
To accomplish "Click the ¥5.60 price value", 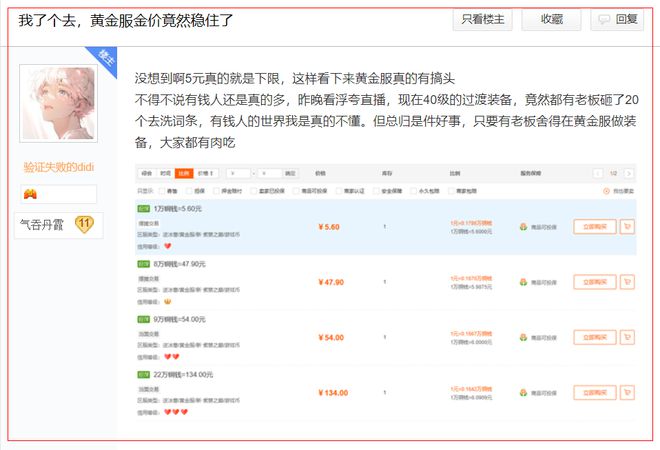I will (329, 227).
